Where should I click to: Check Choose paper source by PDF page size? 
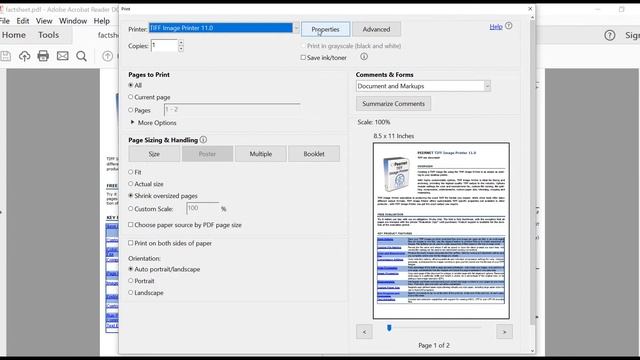(131, 224)
